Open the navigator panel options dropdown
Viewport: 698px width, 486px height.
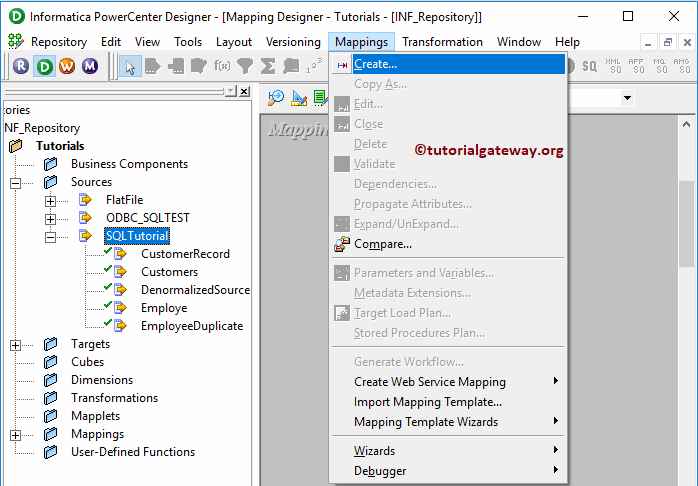(231, 91)
